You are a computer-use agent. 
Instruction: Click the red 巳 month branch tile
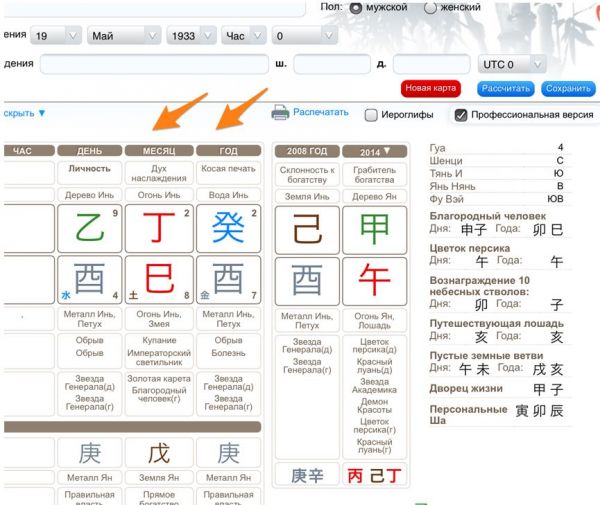pyautogui.click(x=159, y=280)
